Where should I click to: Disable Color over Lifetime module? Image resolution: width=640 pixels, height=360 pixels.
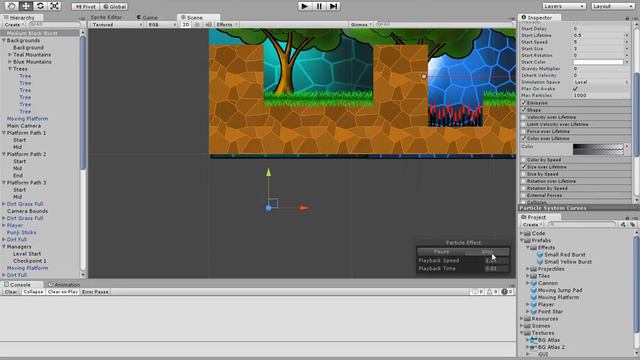point(524,138)
